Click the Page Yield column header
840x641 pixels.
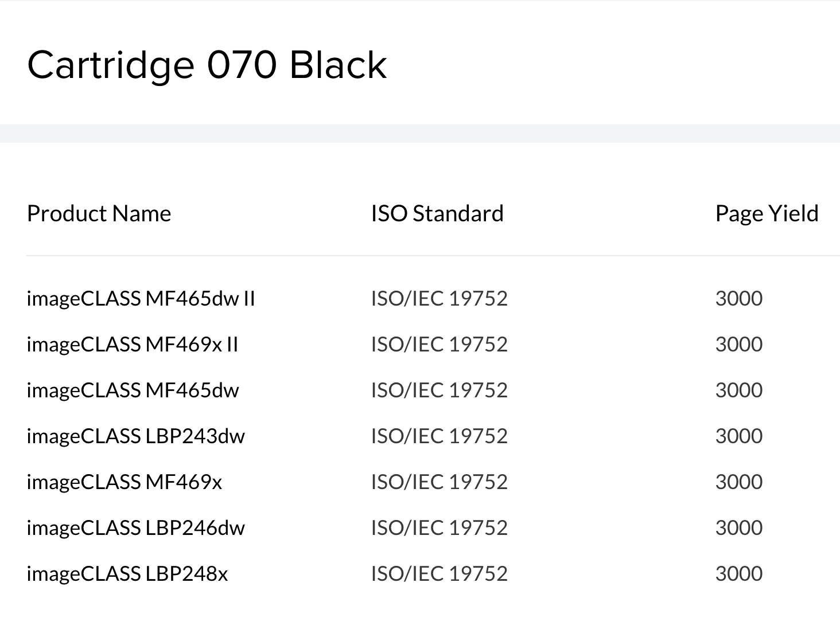click(x=767, y=213)
